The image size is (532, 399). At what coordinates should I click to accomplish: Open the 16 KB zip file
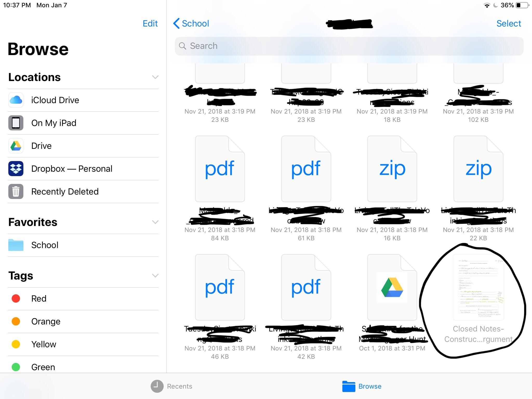(392, 169)
